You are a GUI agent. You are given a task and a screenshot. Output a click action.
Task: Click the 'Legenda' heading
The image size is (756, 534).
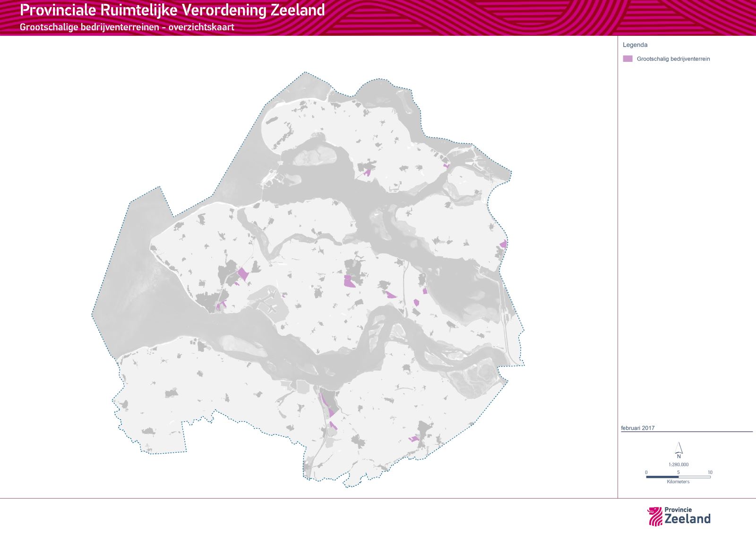click(635, 45)
